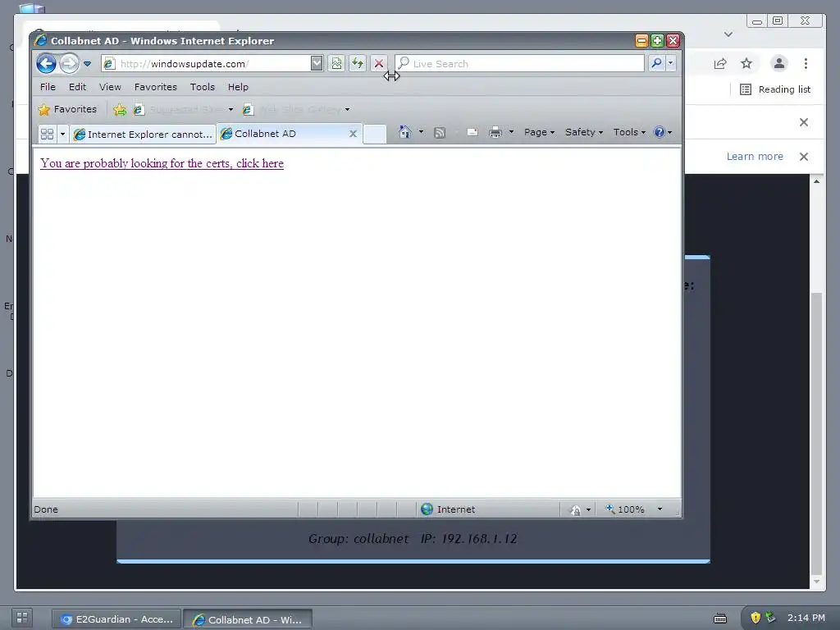Viewport: 840px width, 630px height.
Task: Click the Chrome tab search chevron
Action: point(728,34)
